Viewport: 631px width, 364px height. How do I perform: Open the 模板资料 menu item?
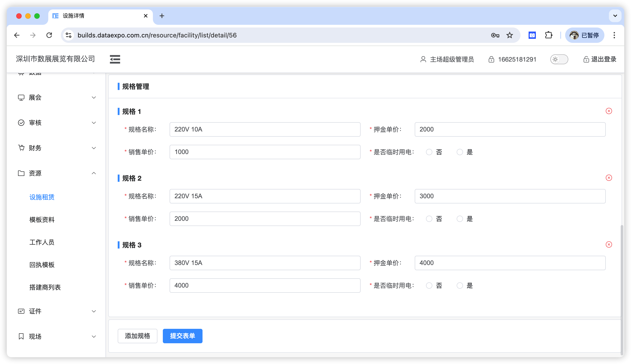pos(42,219)
